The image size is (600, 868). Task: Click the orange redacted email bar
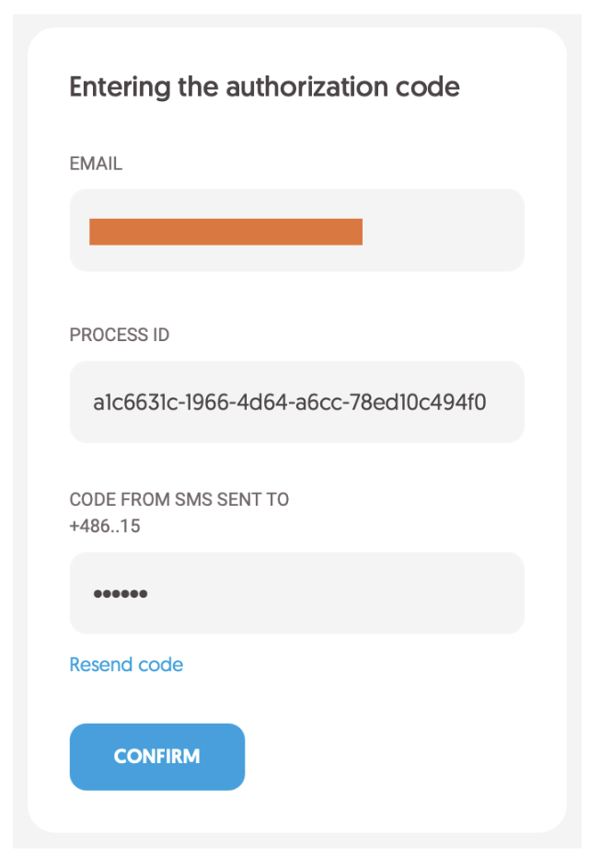(x=225, y=232)
